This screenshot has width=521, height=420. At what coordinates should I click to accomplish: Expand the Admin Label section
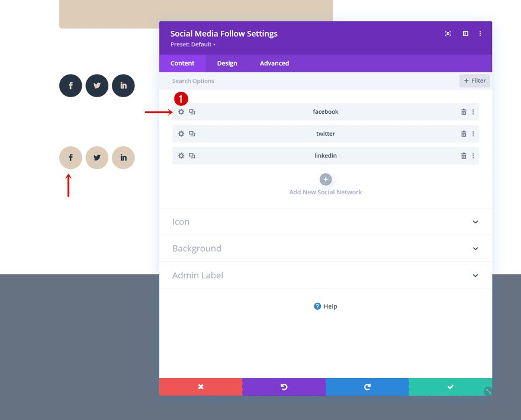[326, 275]
